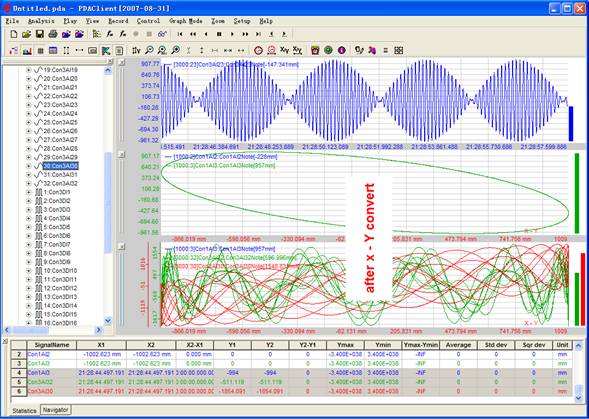The image size is (589, 419).
Task: Click the vertical slider beside the green graph
Action: coord(121,196)
